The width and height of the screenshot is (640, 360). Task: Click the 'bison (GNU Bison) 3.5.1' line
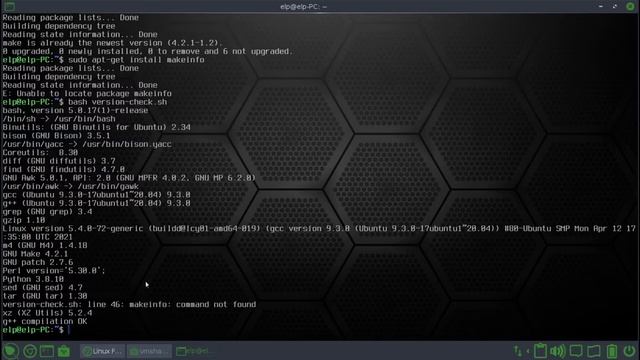[x=56, y=136]
